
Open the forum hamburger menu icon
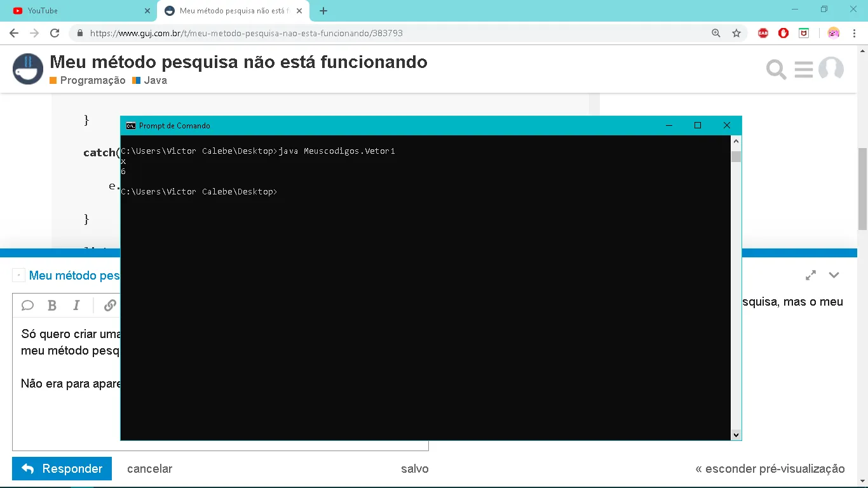click(x=804, y=69)
